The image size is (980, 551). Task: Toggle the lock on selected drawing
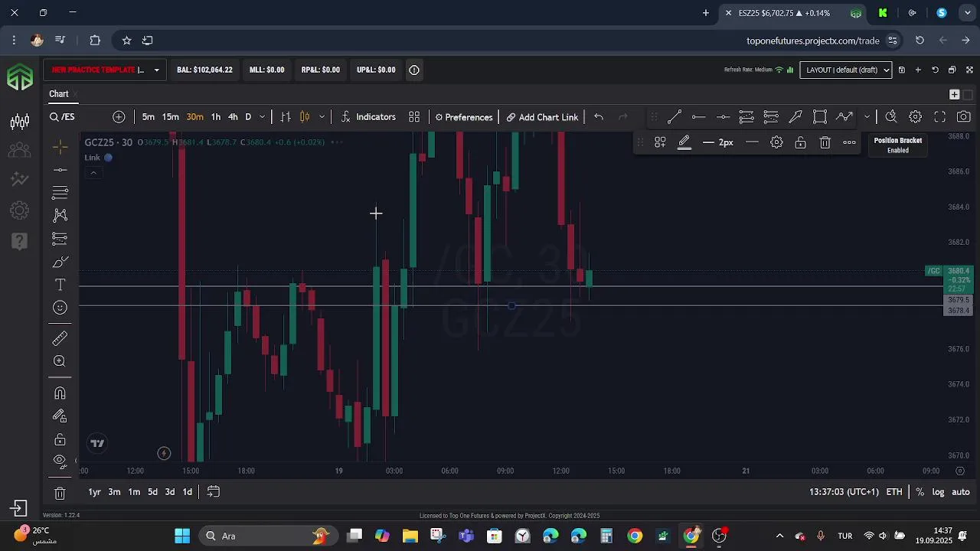click(x=801, y=142)
